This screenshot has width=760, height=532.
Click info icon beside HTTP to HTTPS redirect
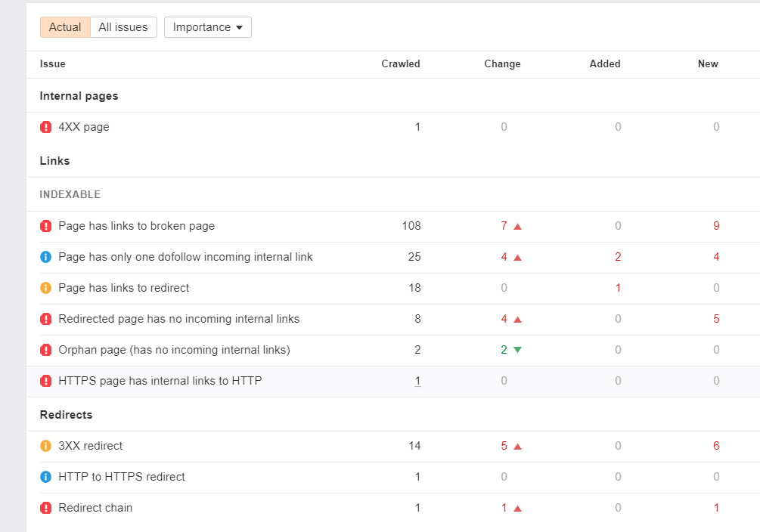[x=45, y=477]
